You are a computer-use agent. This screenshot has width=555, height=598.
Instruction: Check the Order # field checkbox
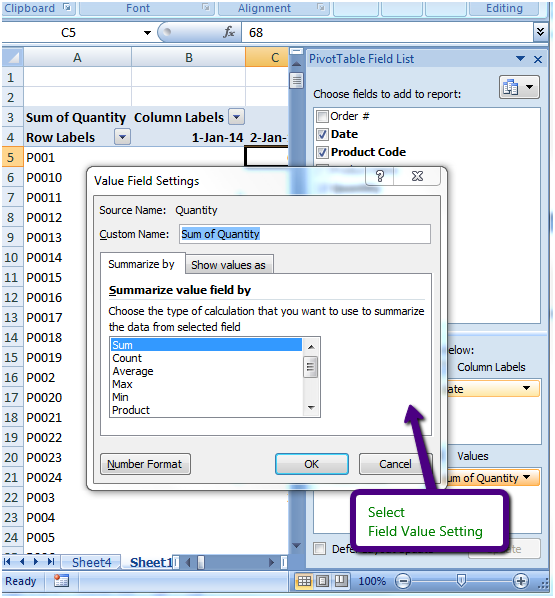(x=322, y=116)
